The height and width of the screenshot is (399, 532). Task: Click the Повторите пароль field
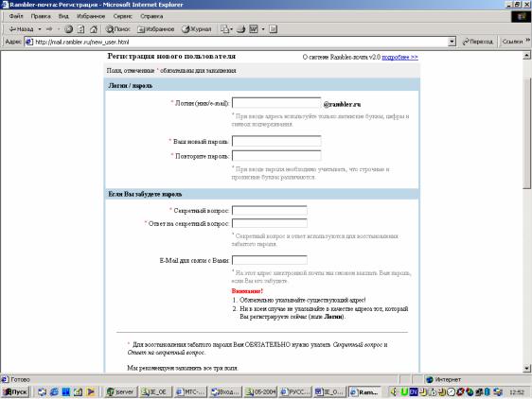(x=276, y=156)
